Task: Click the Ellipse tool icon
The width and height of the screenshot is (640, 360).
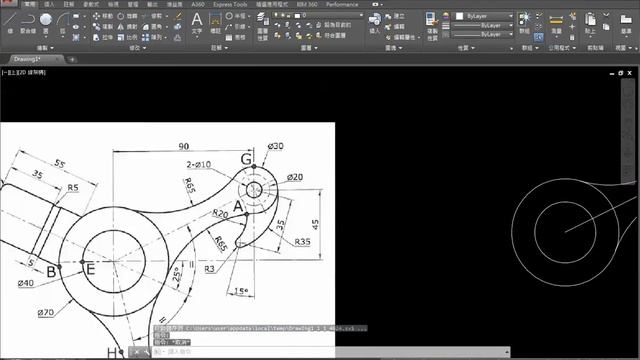Action: 76,27
